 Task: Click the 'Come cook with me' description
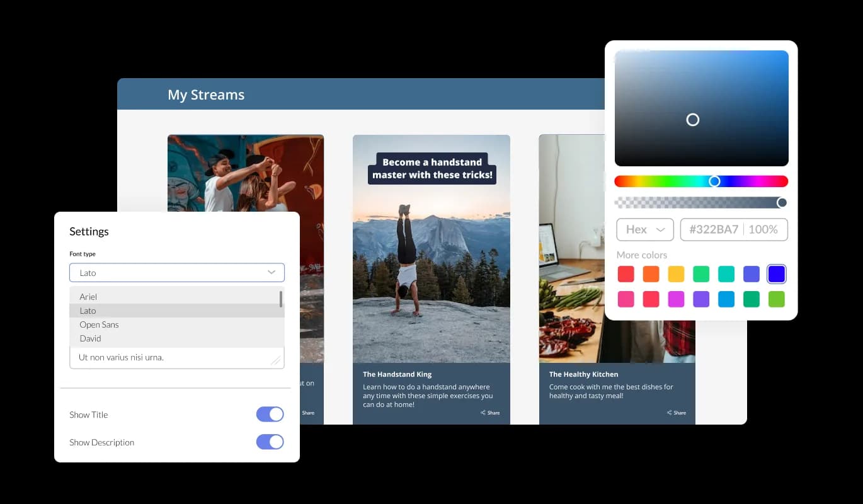pos(611,391)
